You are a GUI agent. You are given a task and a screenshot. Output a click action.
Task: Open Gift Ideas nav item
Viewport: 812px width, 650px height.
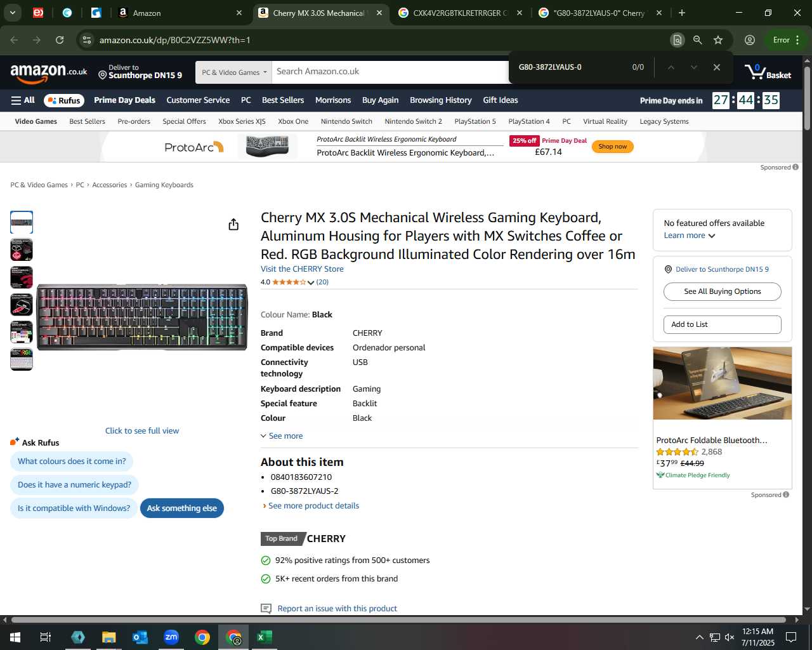pyautogui.click(x=501, y=100)
